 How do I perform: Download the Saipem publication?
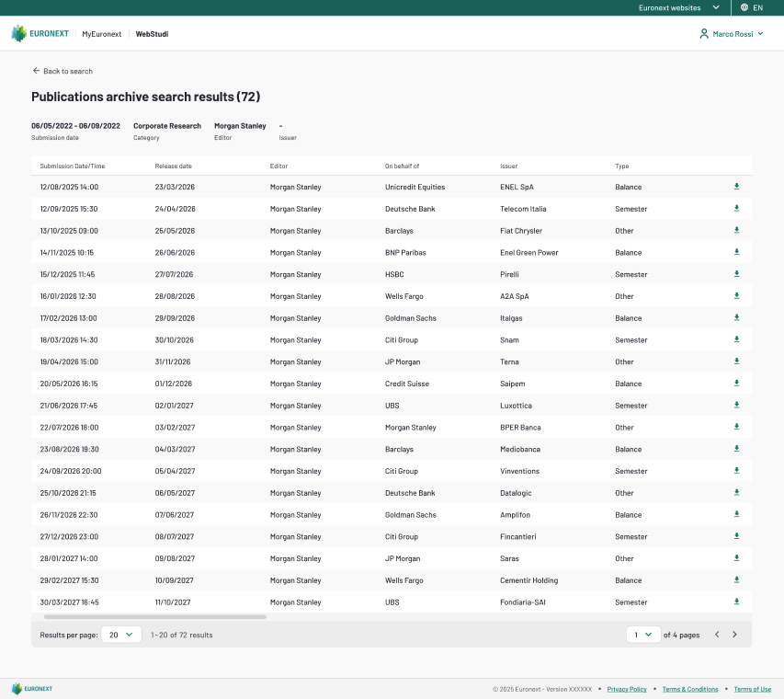pos(736,384)
